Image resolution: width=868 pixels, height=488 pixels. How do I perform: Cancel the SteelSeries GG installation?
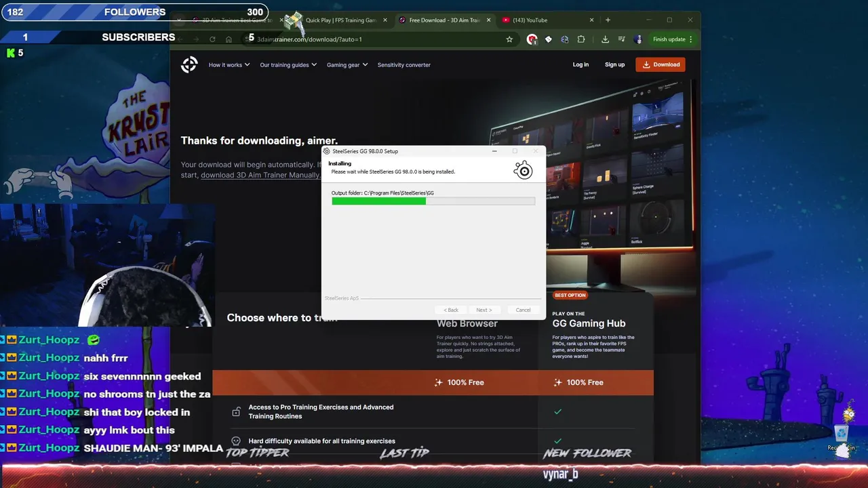pos(523,310)
